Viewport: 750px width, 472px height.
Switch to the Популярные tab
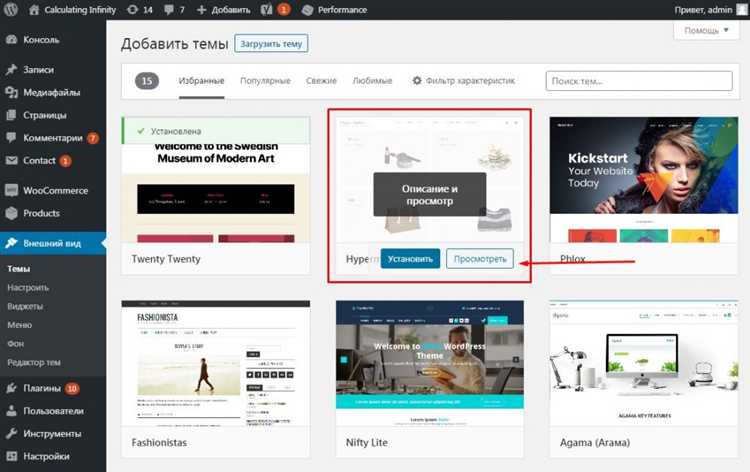click(x=265, y=81)
